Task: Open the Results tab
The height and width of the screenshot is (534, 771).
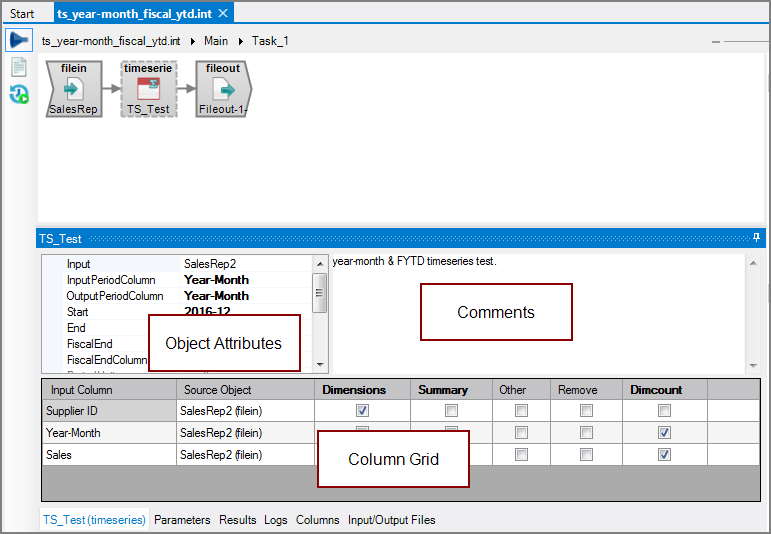Action: pyautogui.click(x=237, y=520)
